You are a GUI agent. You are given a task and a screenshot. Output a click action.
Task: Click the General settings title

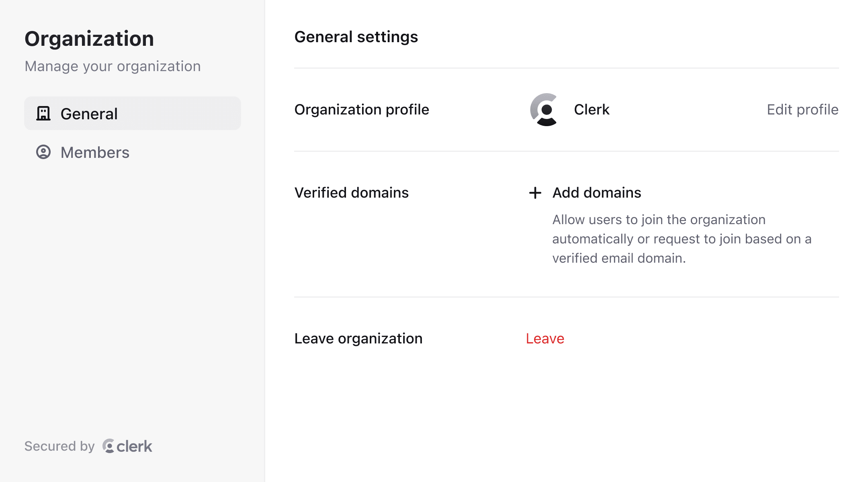(x=356, y=37)
